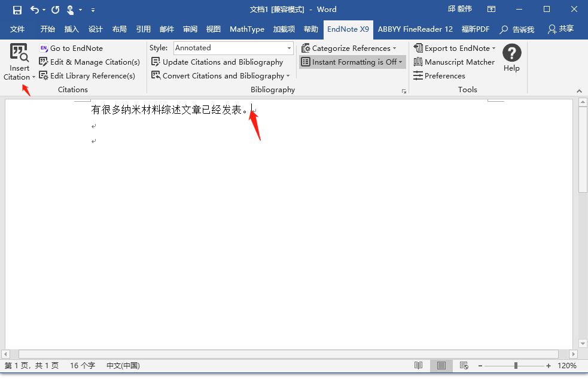Viewport: 588px width, 379px height.
Task: Open the Insert Citation search icon
Action: (x=19, y=53)
